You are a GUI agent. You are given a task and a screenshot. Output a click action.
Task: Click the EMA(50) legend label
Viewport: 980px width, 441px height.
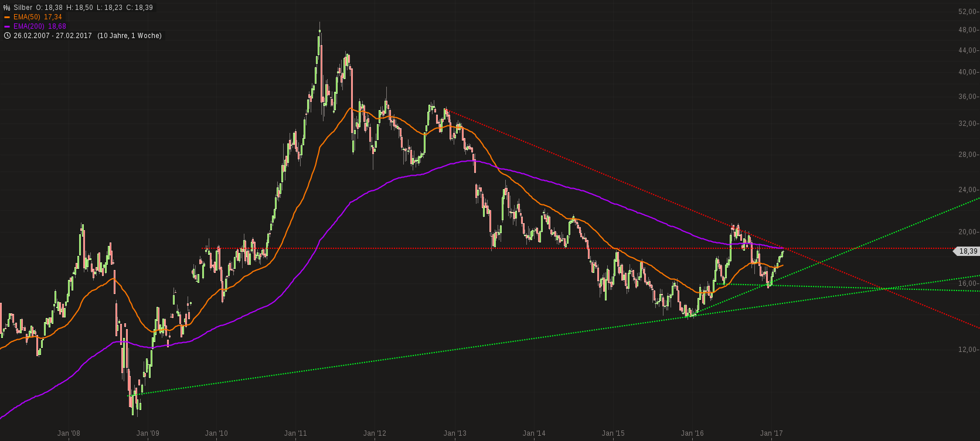pyautogui.click(x=26, y=17)
